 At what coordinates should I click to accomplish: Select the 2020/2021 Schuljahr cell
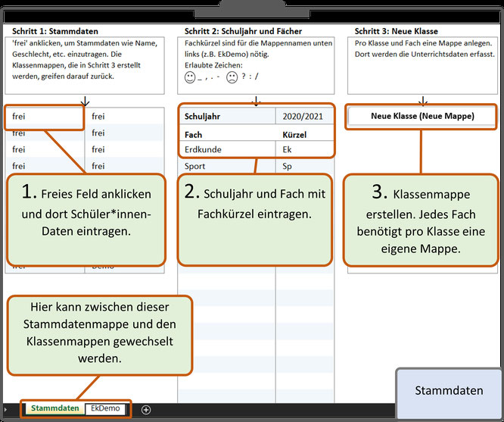pos(304,116)
